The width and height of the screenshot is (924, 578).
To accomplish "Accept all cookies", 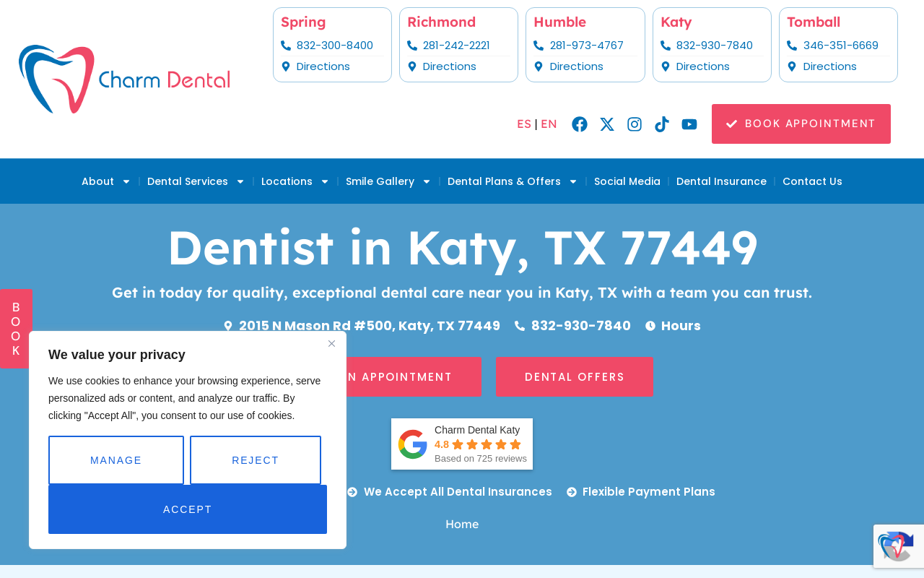I will [188, 509].
